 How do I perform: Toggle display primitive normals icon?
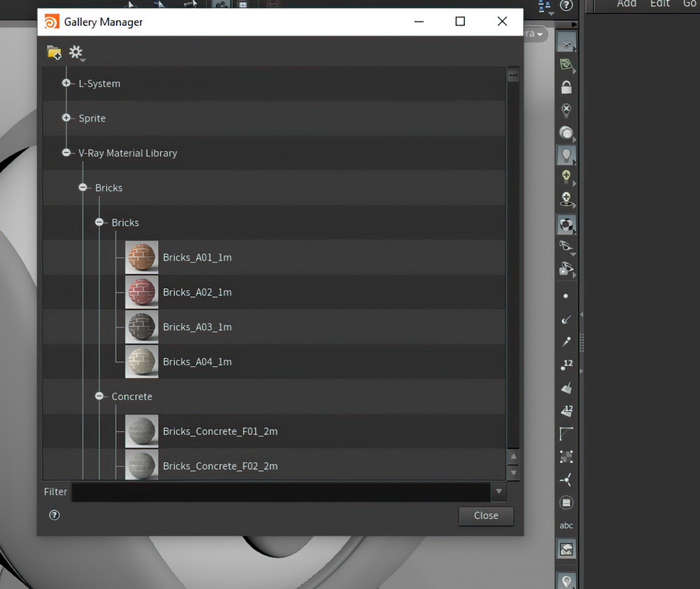tap(566, 387)
